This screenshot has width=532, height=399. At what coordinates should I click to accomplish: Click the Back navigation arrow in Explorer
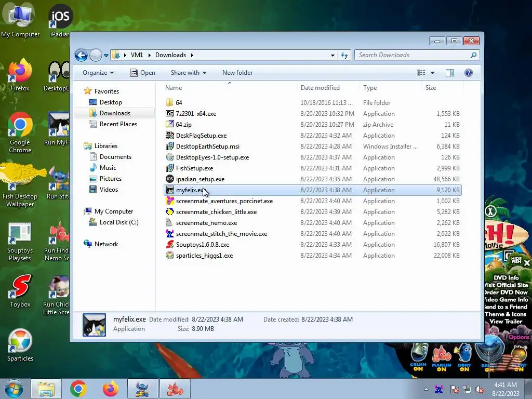[x=81, y=55]
